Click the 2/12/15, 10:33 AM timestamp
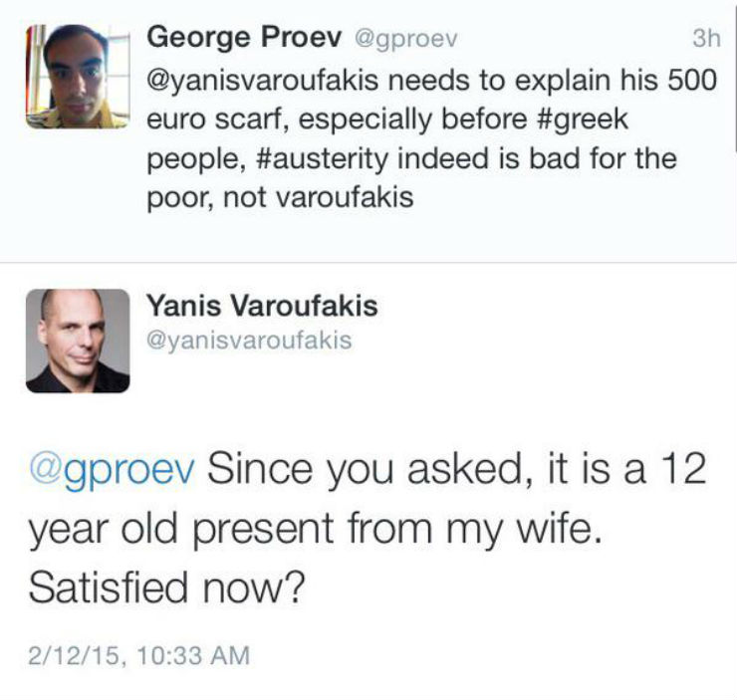This screenshot has width=737, height=700. pyautogui.click(x=137, y=655)
